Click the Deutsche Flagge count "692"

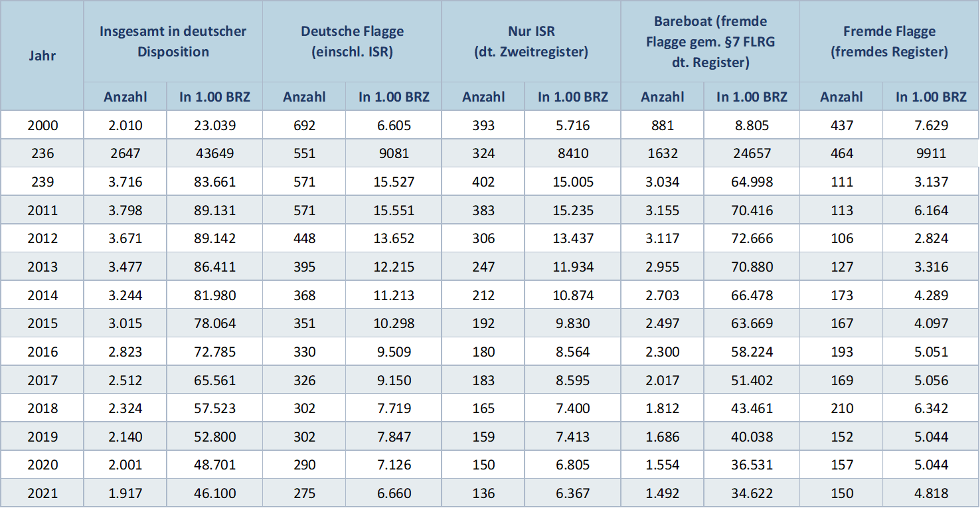point(305,126)
